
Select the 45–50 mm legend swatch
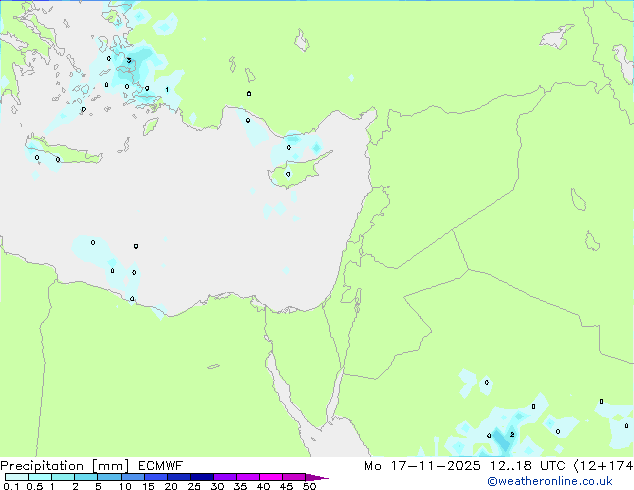click(294, 477)
